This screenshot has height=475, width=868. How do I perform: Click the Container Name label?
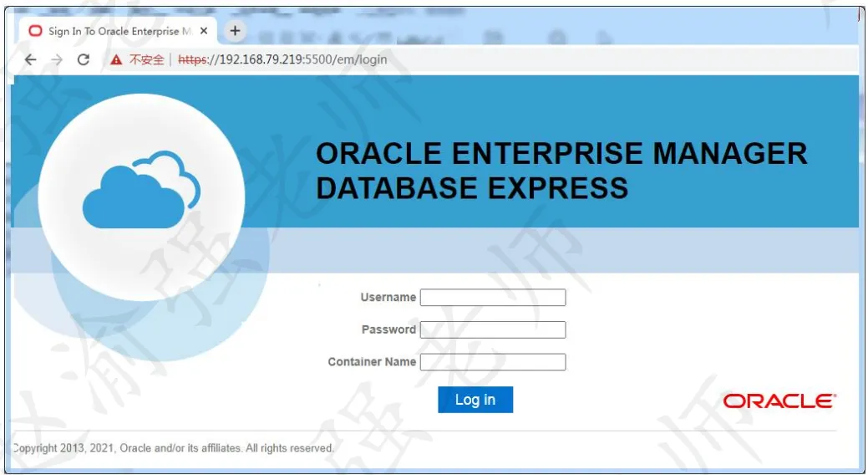tap(372, 361)
